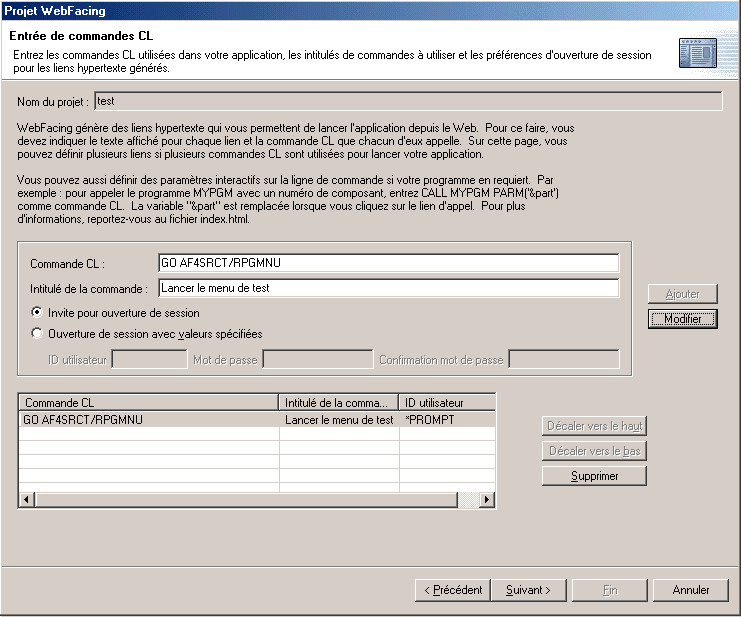Click Décaler vers le bas button

coord(594,451)
